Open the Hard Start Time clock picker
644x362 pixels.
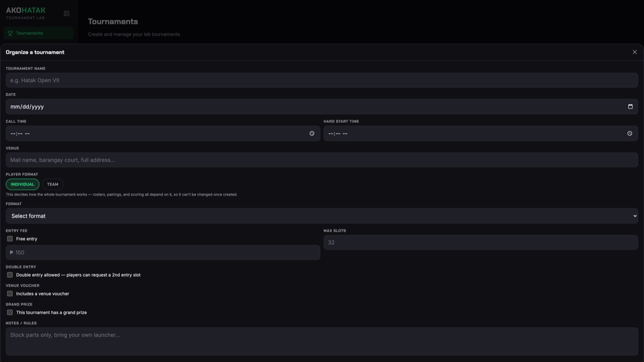click(x=630, y=134)
